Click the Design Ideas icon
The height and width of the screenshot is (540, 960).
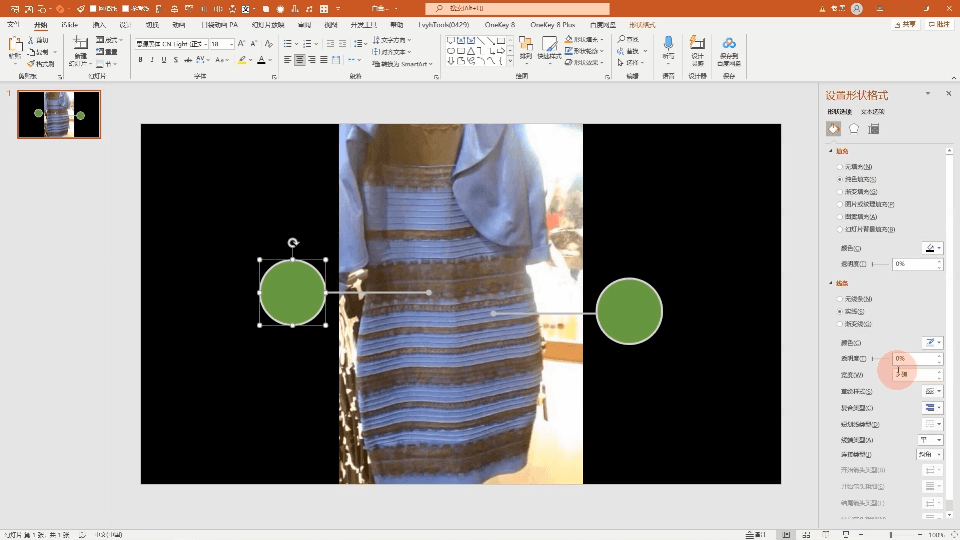[x=698, y=44]
